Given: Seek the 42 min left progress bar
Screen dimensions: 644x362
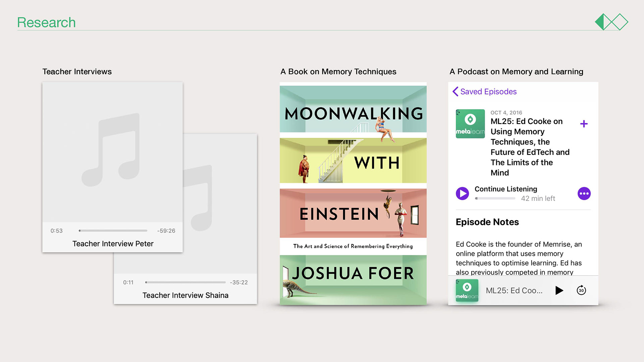Looking at the screenshot, I should [495, 198].
